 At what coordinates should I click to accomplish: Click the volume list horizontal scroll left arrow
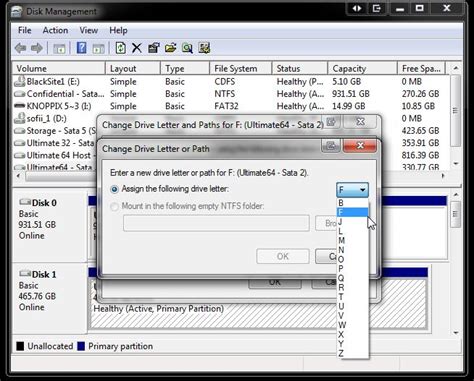(x=18, y=176)
